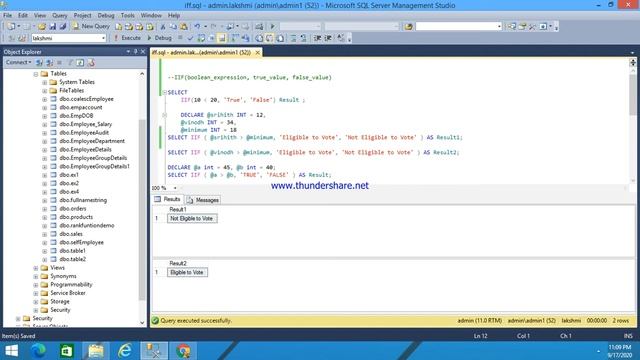Click the 'Eligible to Vote' cell under Result2
This screenshot has height=360, width=640.
click(x=187, y=273)
